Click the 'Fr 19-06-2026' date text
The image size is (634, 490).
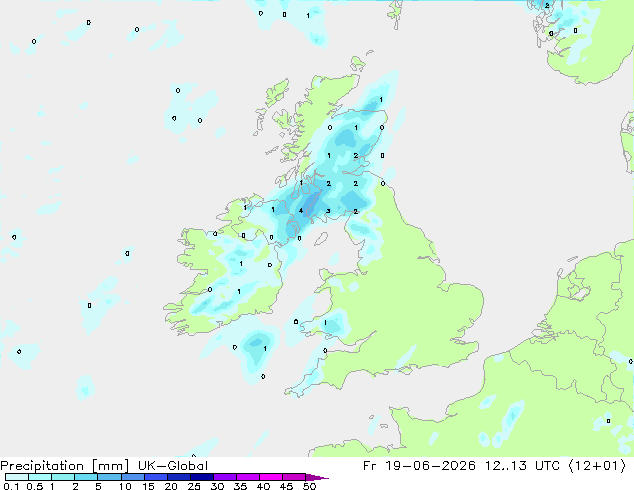pyautogui.click(x=419, y=466)
